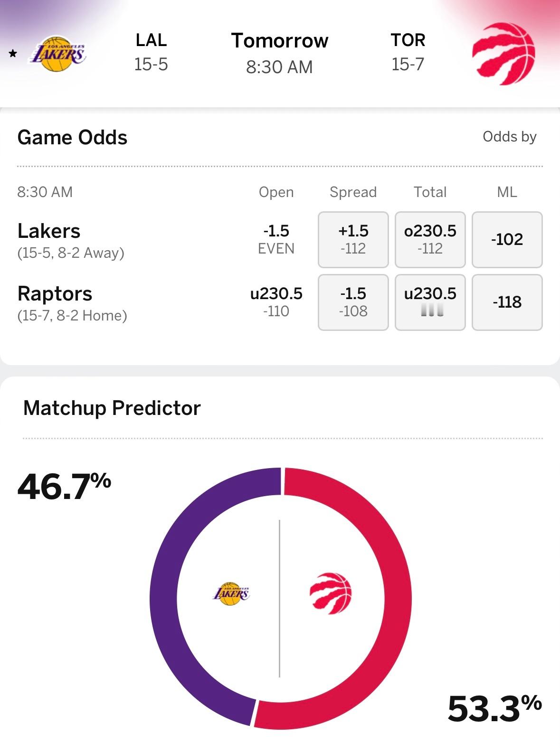This screenshot has height=753, width=560.
Task: Pick the over o230.5 total bet
Action: coord(430,239)
